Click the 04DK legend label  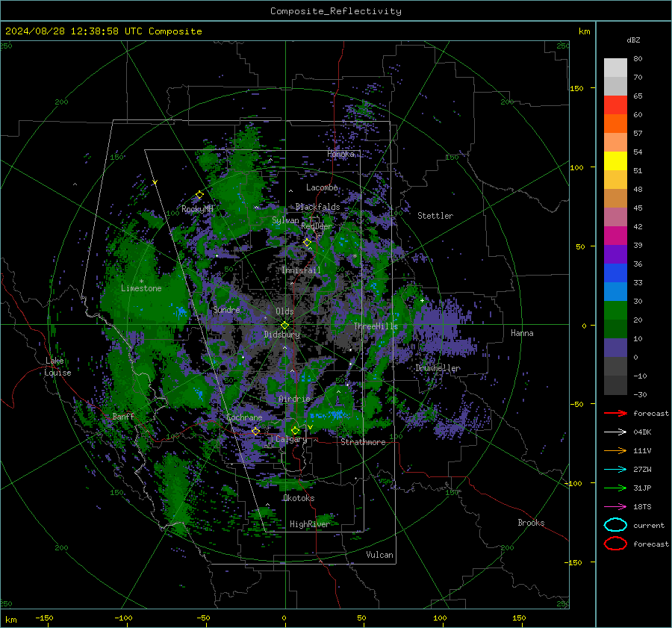(642, 432)
